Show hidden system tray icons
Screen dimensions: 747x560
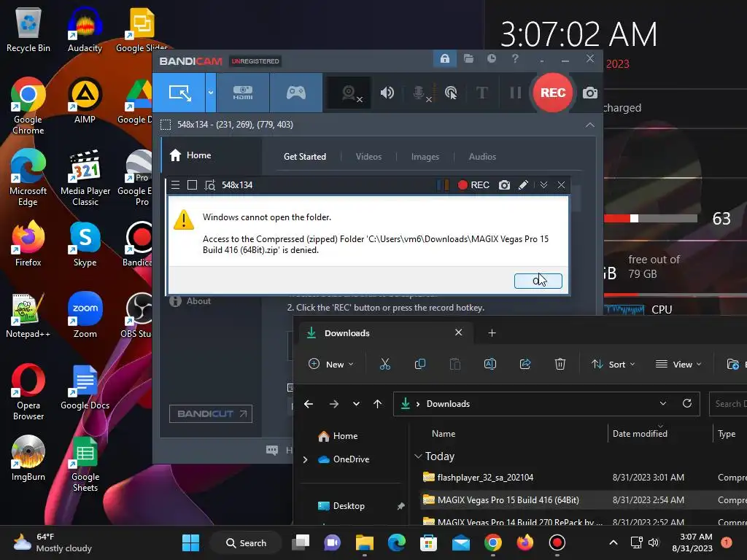click(x=613, y=542)
